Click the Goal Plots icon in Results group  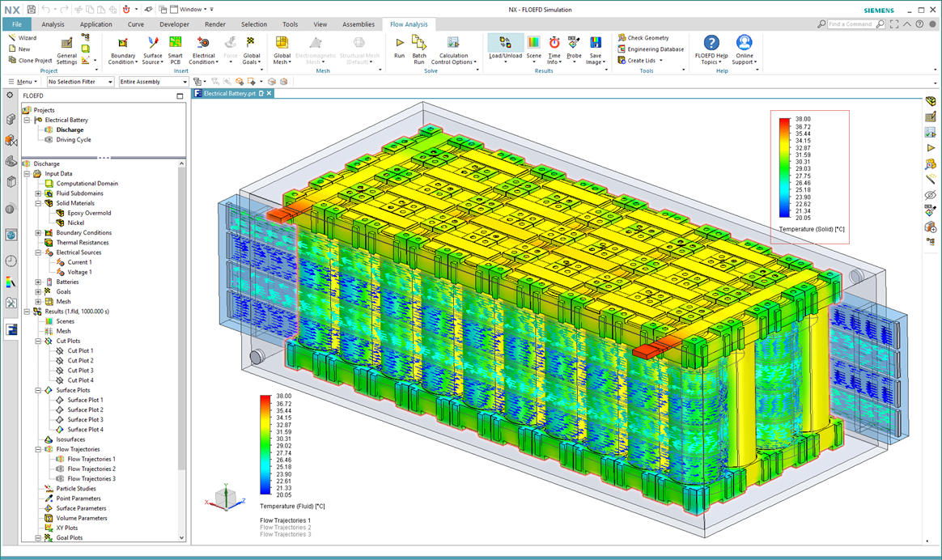(x=70, y=537)
